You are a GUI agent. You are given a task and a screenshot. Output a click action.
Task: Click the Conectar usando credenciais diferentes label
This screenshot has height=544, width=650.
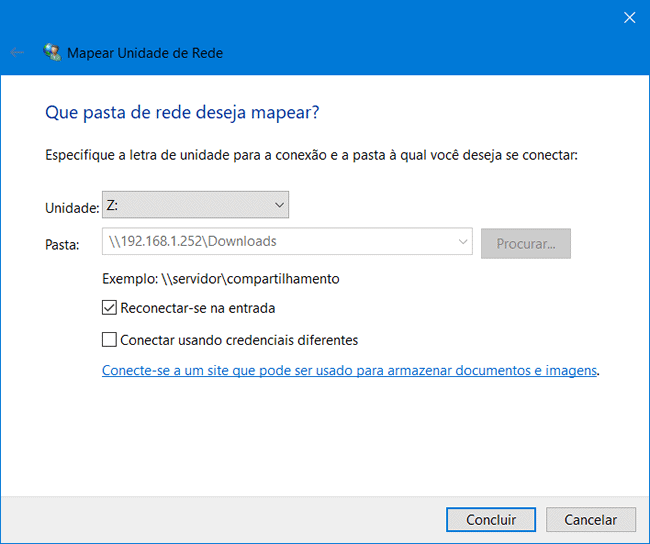click(239, 340)
